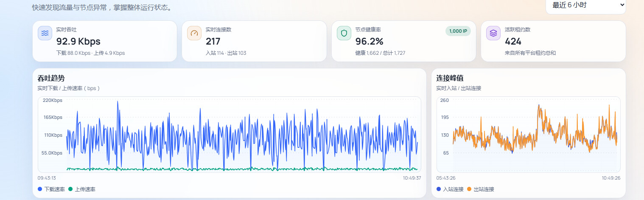644x200 pixels.
Task: Click the realtime connections gauge icon
Action: tap(194, 33)
